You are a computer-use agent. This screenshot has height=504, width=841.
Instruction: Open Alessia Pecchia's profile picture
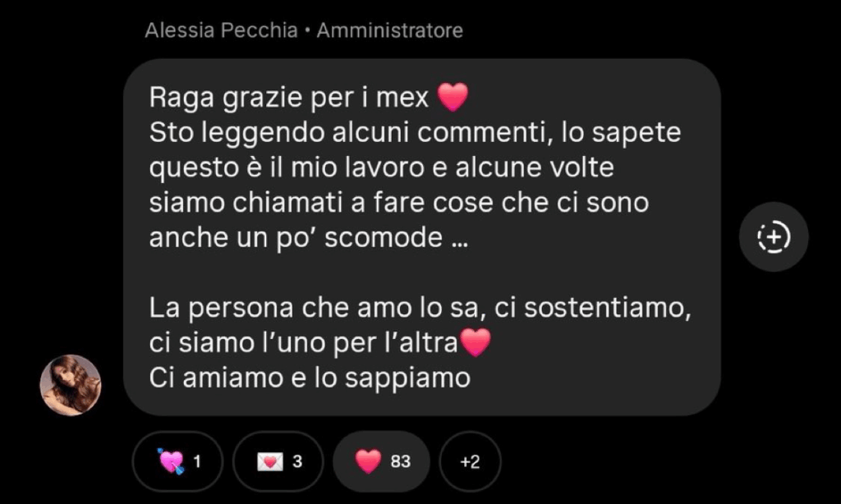[x=71, y=385]
